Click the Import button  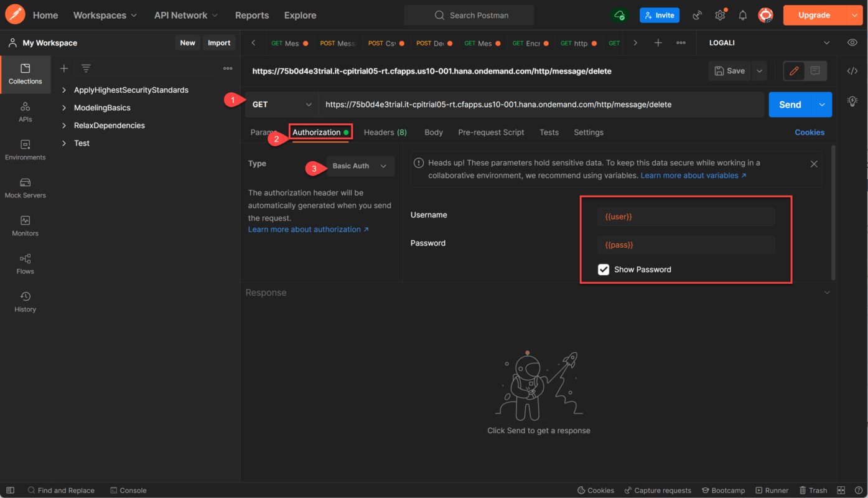point(219,43)
